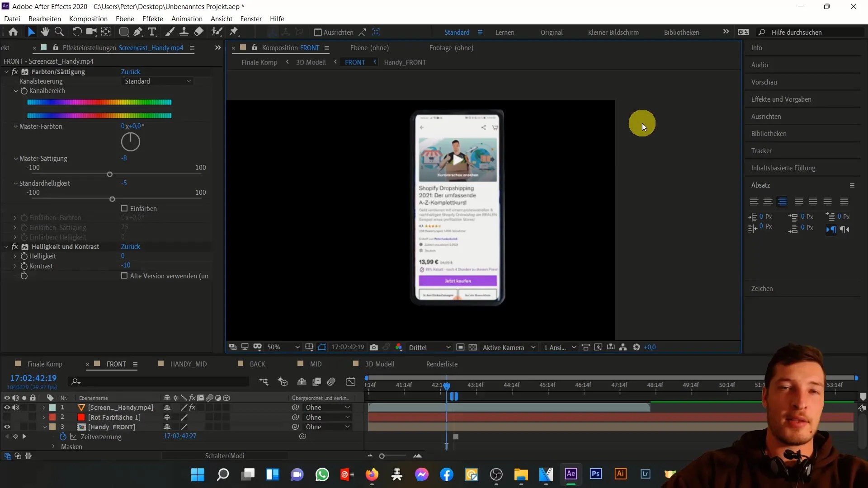Reset Farbton/Sättigung with Zurück
This screenshot has height=488, width=868.
coord(131,72)
